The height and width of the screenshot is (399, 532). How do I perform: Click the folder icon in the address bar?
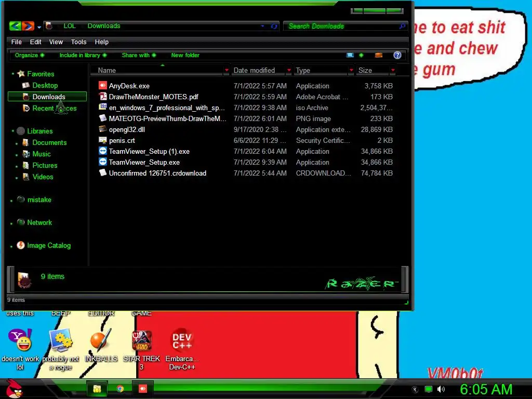49,26
